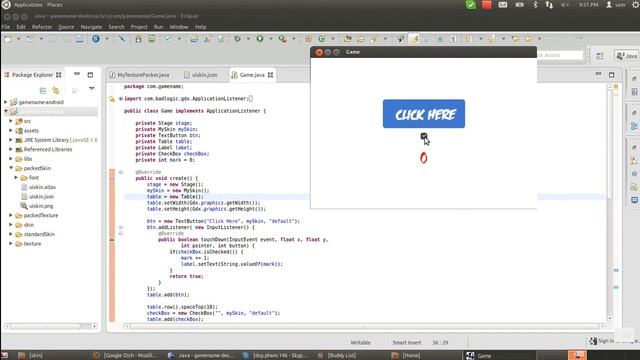
Task: Click Collapse All in Package Explorer
Action: tap(43, 90)
